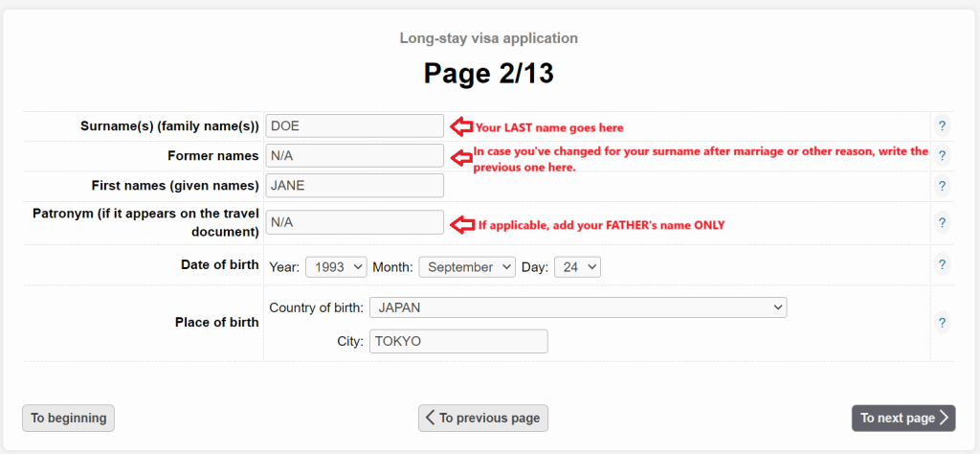Click the help icon for Surname row
The height and width of the screenshot is (454, 980).
coord(942,125)
